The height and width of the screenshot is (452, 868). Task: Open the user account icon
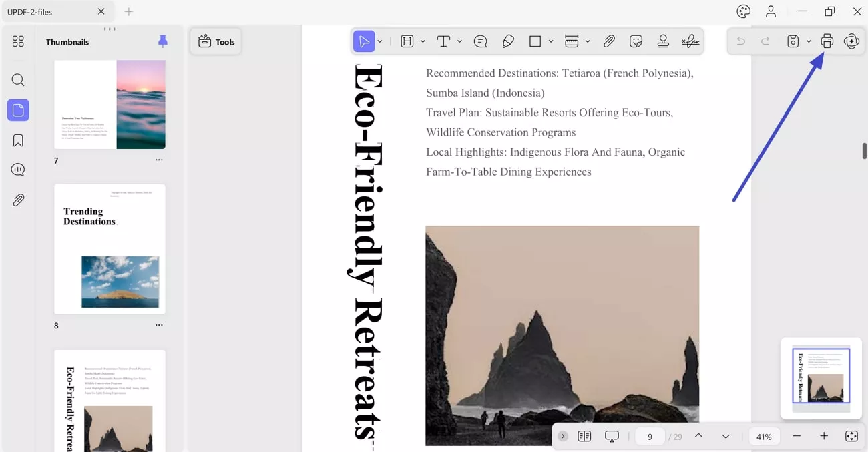point(771,11)
